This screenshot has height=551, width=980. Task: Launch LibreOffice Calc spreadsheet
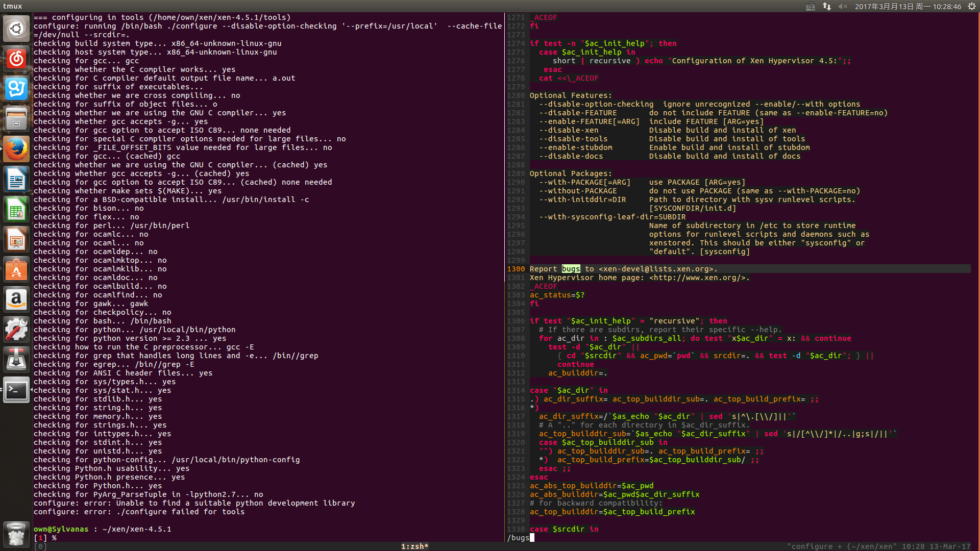(16, 209)
